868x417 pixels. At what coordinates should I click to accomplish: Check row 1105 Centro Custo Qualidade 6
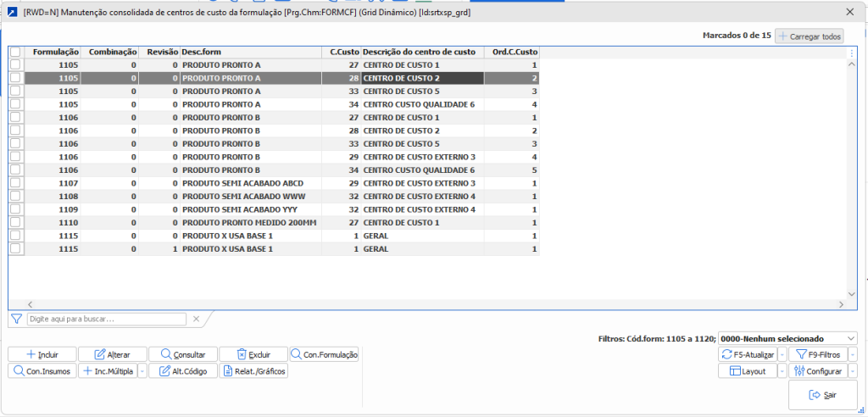15,104
